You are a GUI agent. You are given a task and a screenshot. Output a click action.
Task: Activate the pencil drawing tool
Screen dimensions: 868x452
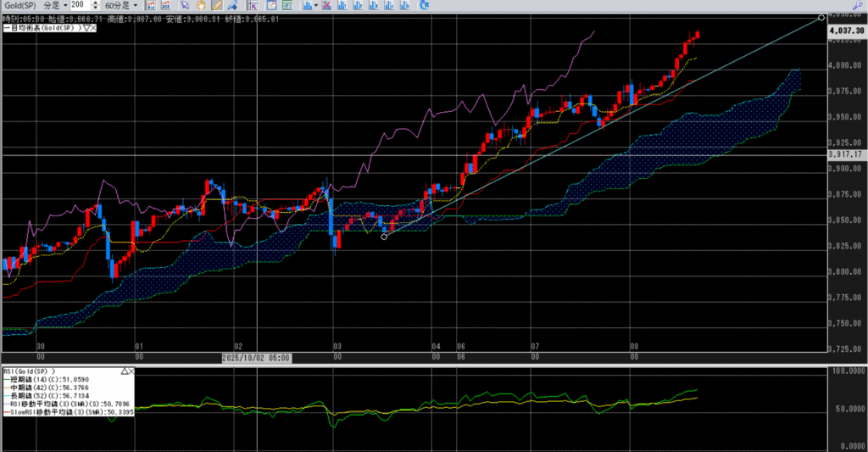pyautogui.click(x=217, y=5)
